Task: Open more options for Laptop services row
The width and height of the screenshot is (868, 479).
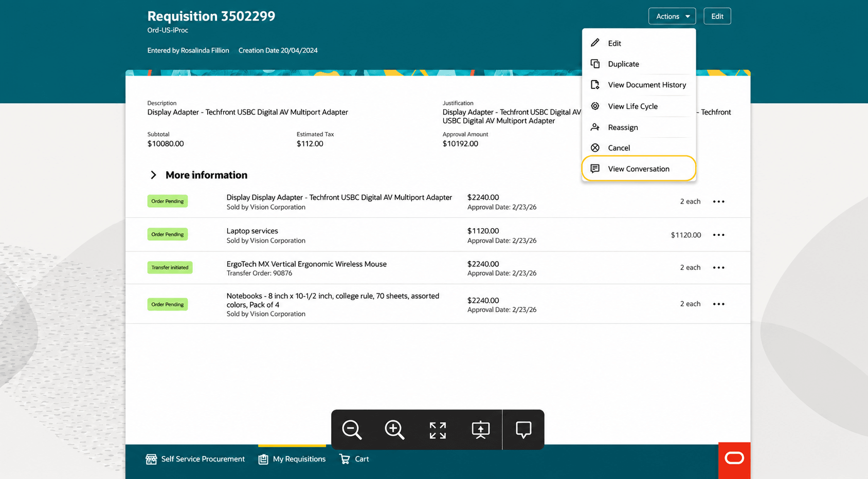Action: (719, 235)
